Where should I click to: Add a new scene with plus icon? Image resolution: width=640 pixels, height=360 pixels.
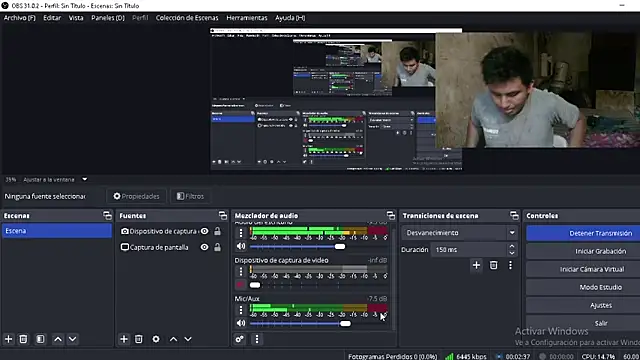pyautogui.click(x=8, y=339)
